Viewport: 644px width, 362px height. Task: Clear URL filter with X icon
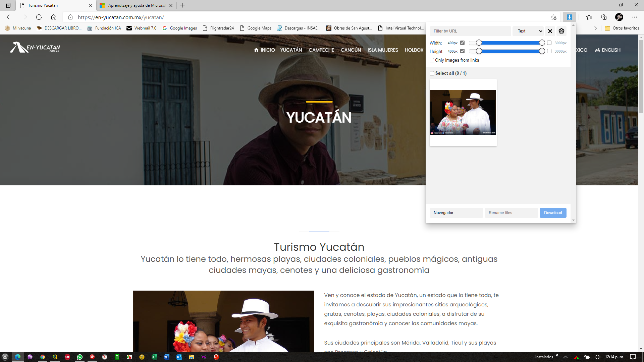550,31
